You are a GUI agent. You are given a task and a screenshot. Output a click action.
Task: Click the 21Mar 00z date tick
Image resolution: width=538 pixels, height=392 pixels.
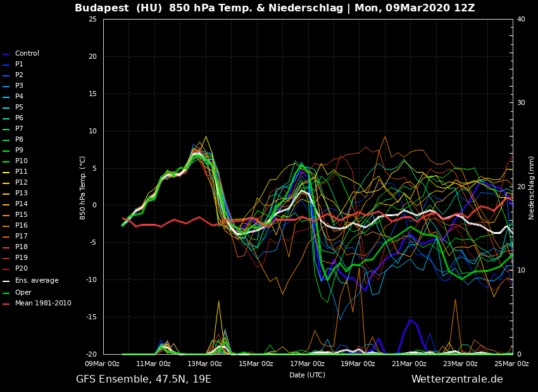click(x=409, y=364)
